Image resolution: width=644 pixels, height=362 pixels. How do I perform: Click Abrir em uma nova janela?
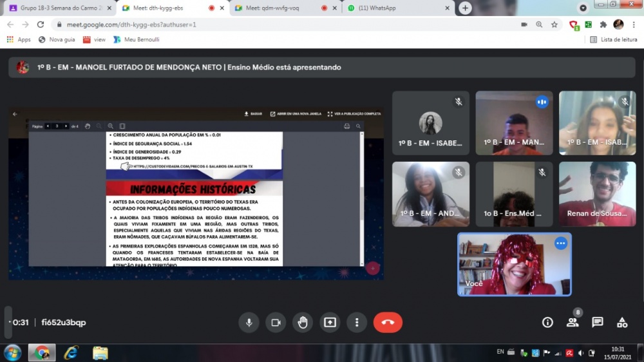click(296, 114)
